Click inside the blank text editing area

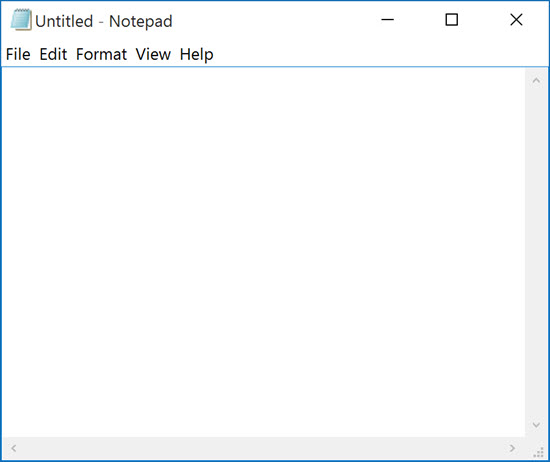click(x=263, y=252)
